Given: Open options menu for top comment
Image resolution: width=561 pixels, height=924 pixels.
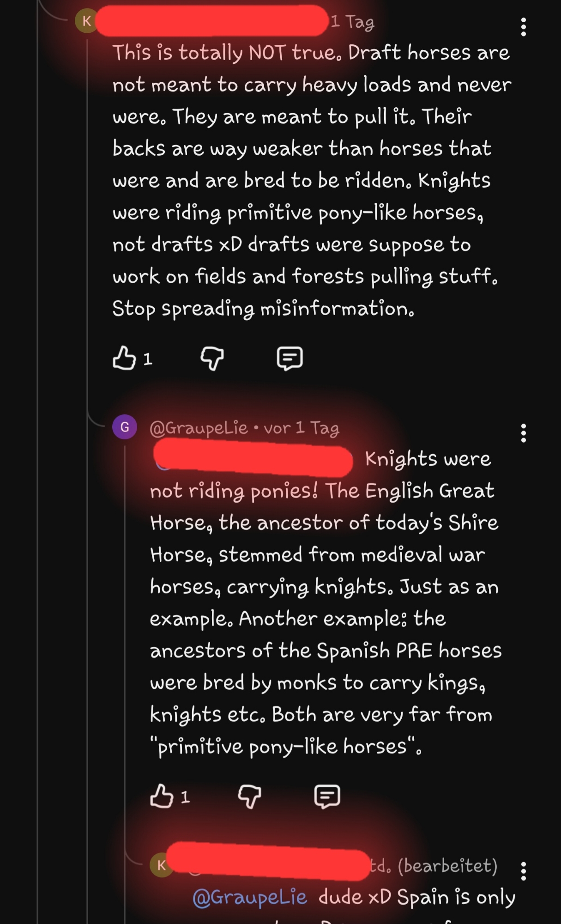Looking at the screenshot, I should [523, 27].
